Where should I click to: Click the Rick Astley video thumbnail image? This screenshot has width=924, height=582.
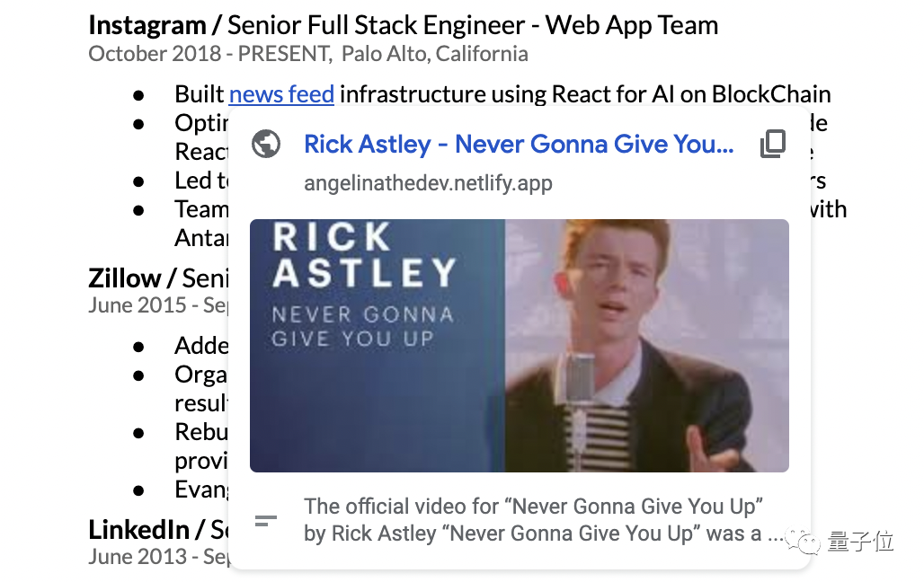click(520, 346)
